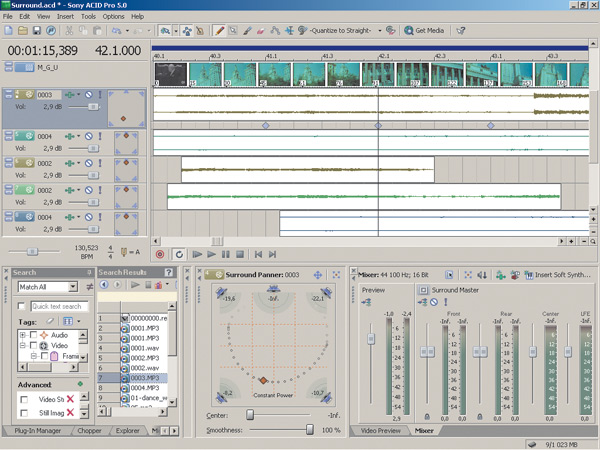
Task: Click the Back arrow in Search Results
Action: click(104, 285)
